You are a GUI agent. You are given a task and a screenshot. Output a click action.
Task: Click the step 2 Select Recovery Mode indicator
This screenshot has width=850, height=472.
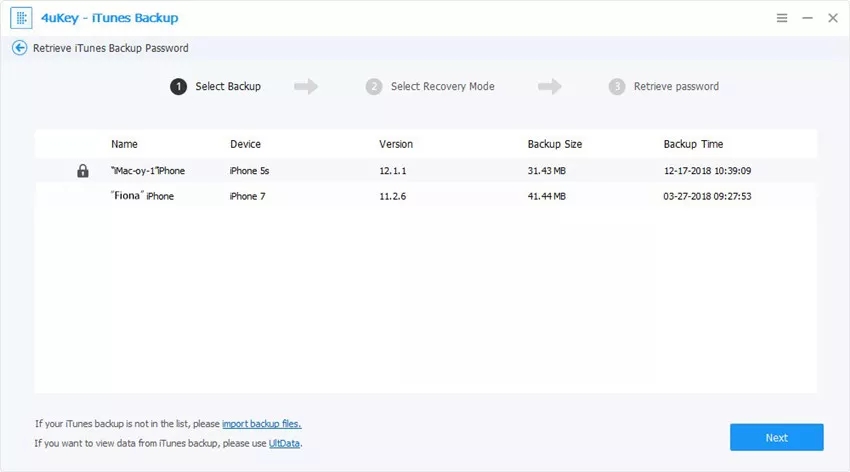coord(430,87)
